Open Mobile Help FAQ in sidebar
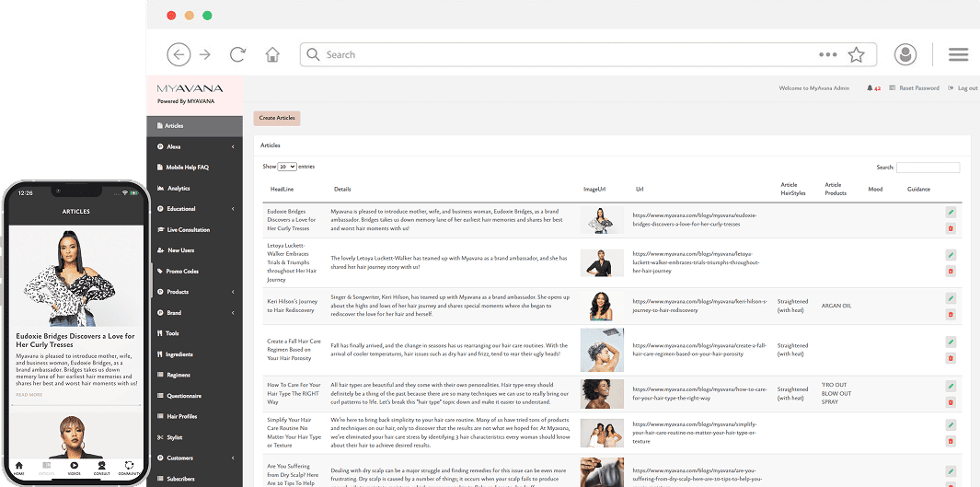980x487 pixels. click(194, 168)
